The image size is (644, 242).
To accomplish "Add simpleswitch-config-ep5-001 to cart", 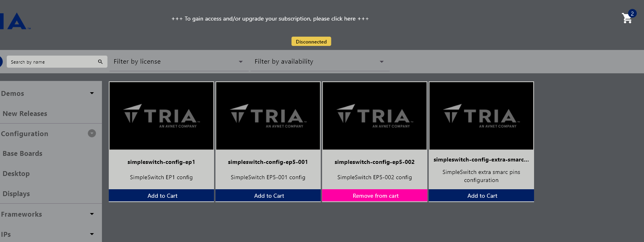I will tap(268, 195).
